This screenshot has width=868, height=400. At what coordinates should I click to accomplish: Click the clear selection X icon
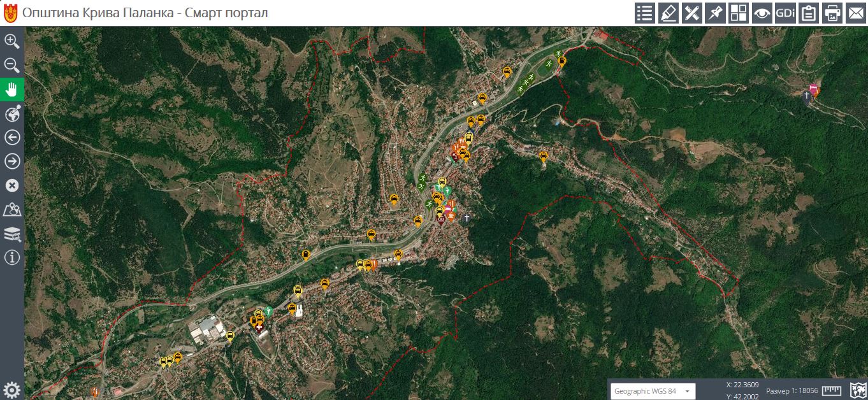point(12,185)
